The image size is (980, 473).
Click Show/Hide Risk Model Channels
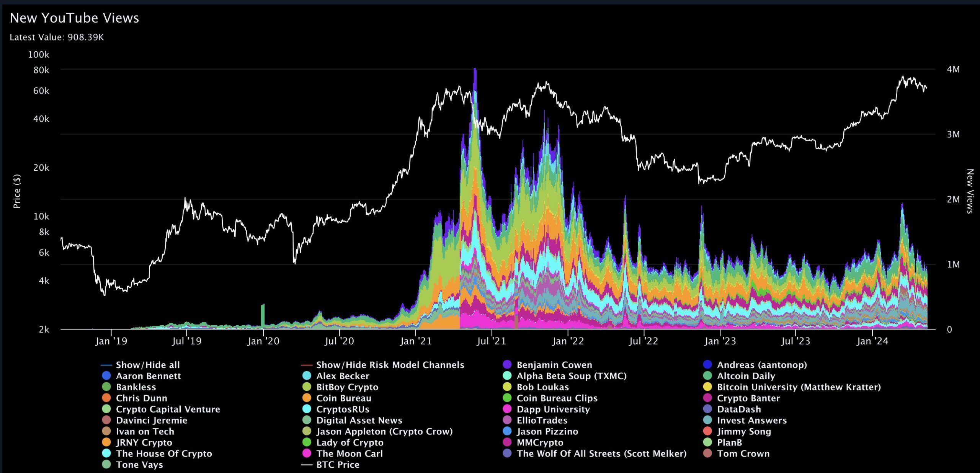[390, 365]
